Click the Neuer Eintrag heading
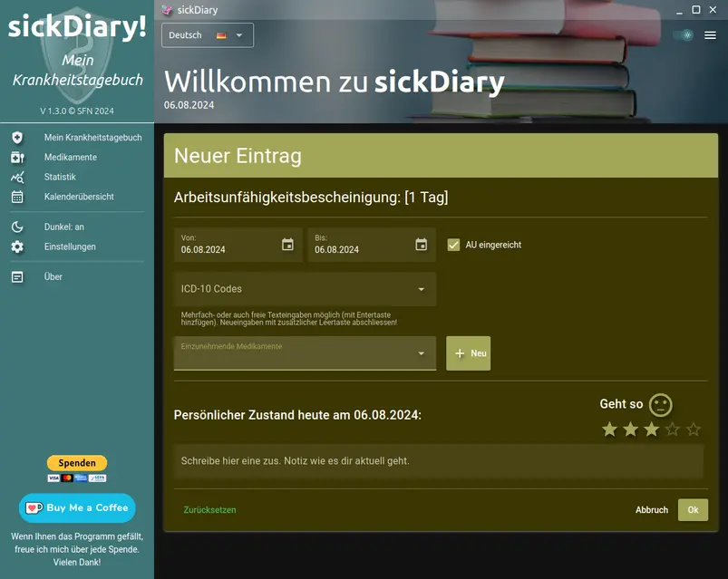 [238, 156]
